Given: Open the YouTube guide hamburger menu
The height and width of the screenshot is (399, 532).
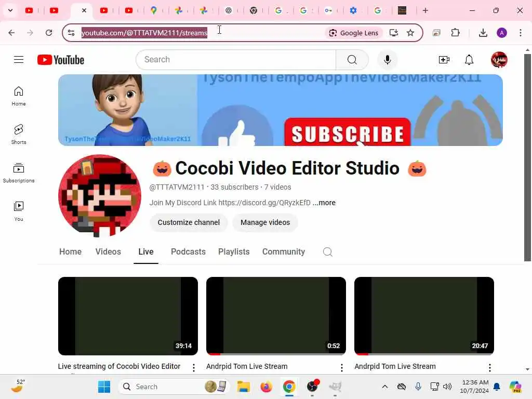Looking at the screenshot, I should [19, 60].
